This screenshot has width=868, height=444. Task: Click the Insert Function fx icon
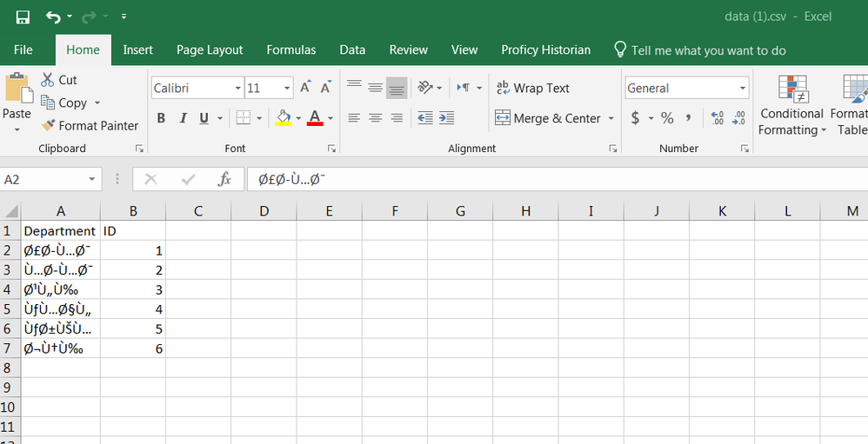(x=224, y=179)
